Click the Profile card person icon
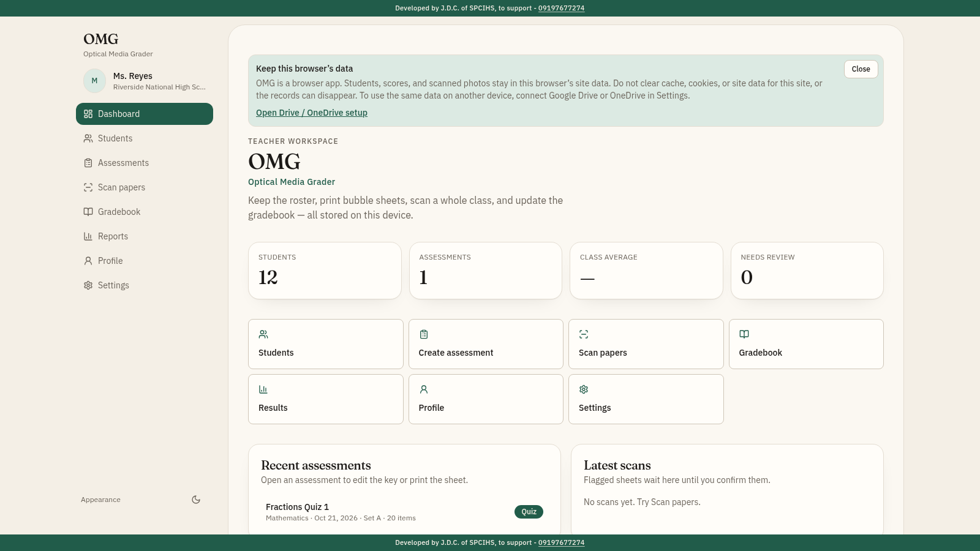The height and width of the screenshot is (551, 980). pyautogui.click(x=424, y=389)
